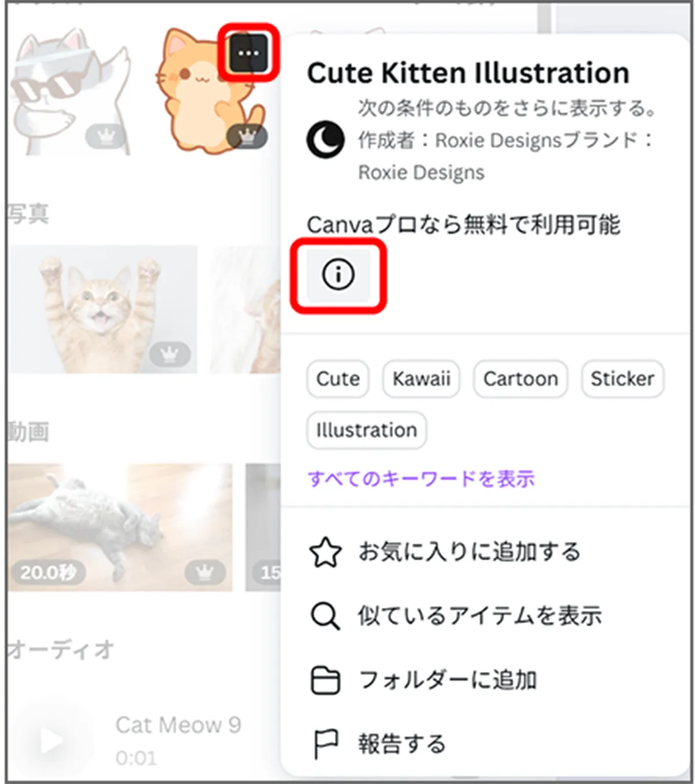The width and height of the screenshot is (695, 784).
Task: Open the three-dot menu on kitten illustration
Action: pyautogui.click(x=248, y=53)
